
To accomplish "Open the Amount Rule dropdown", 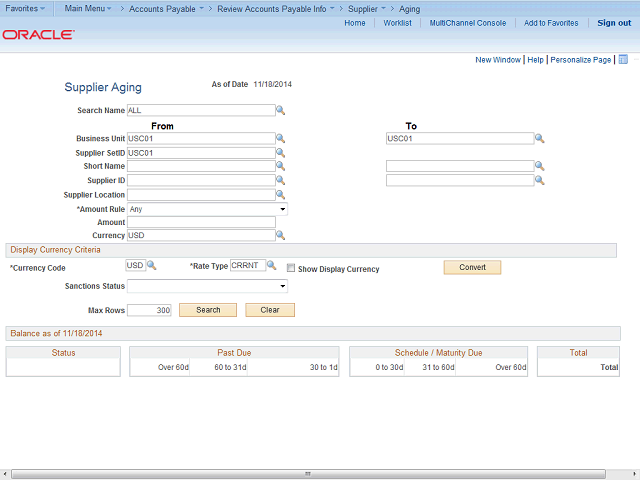I will pos(207,209).
